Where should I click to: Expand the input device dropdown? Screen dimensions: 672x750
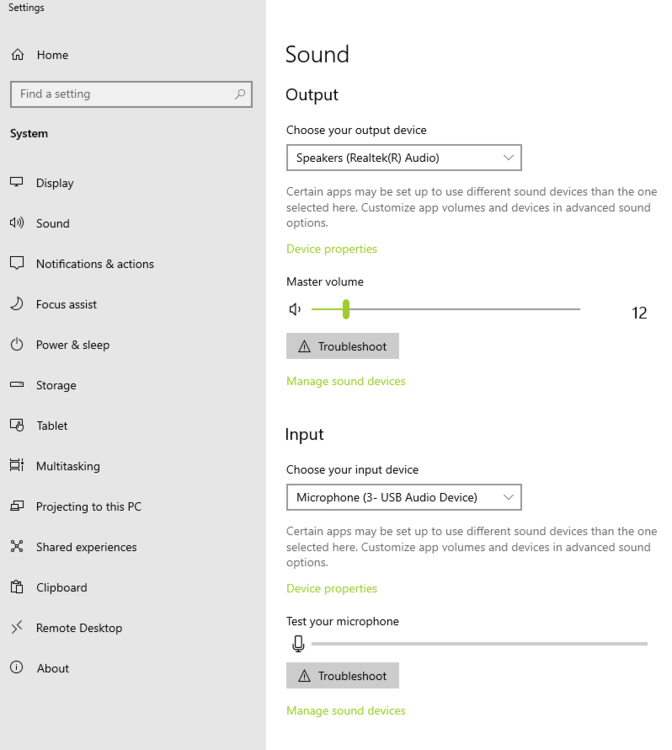click(403, 497)
